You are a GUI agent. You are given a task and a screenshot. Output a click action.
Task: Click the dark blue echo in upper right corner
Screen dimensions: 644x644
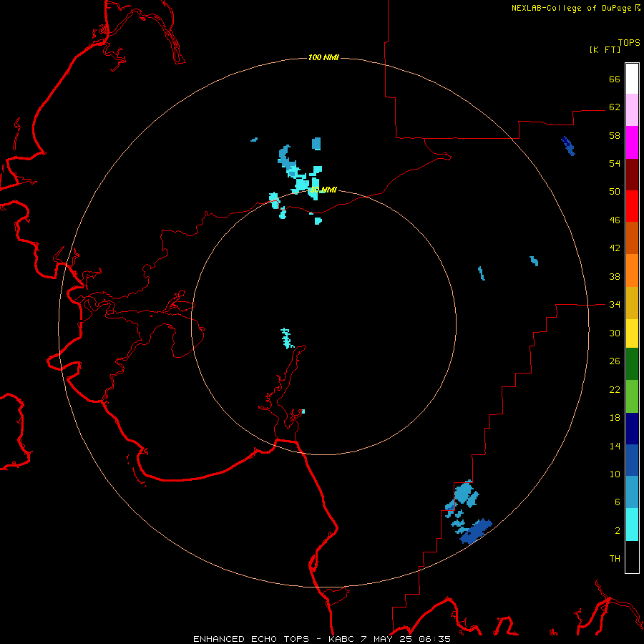[x=568, y=146]
